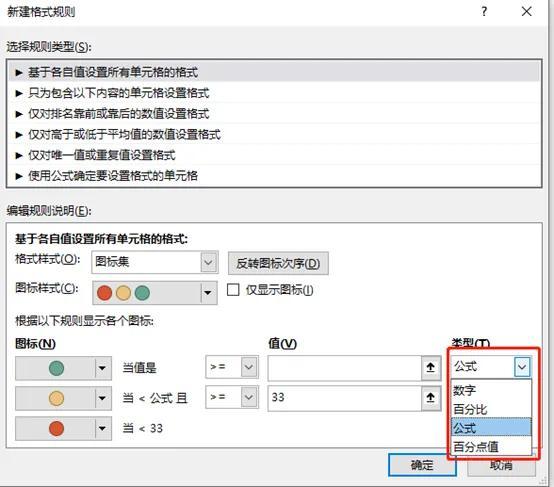Close the 新建格式规则 dialog
Screen dimensions: 554x487
point(526,12)
